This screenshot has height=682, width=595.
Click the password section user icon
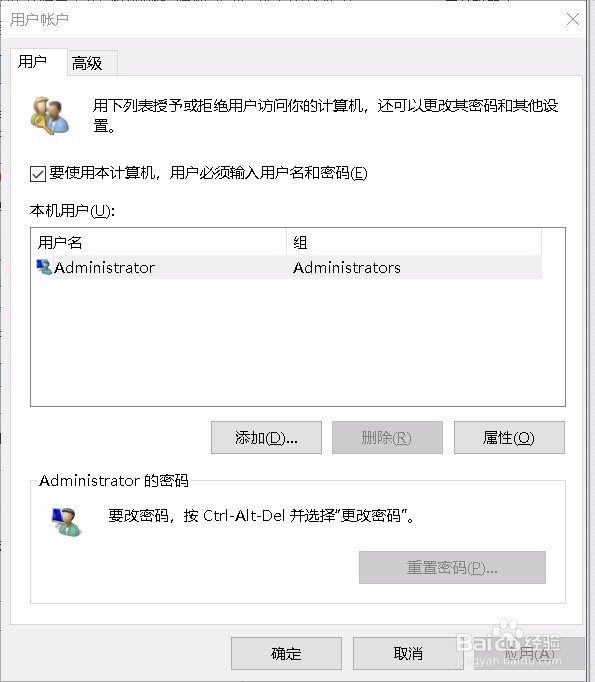(66, 522)
